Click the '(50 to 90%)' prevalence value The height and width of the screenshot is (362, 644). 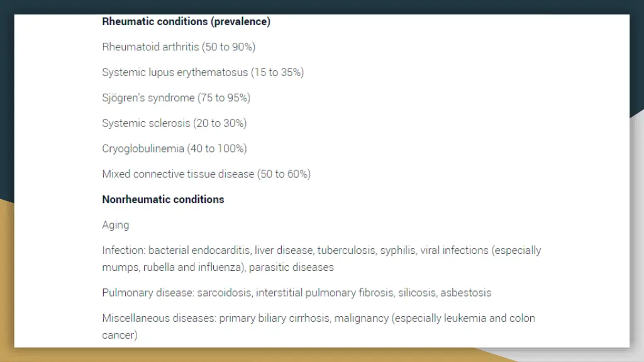(x=228, y=47)
